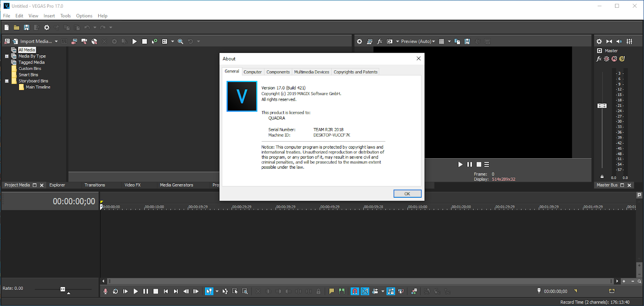Open the Import Media dropdown arrow
The image size is (644, 306).
(x=56, y=41)
